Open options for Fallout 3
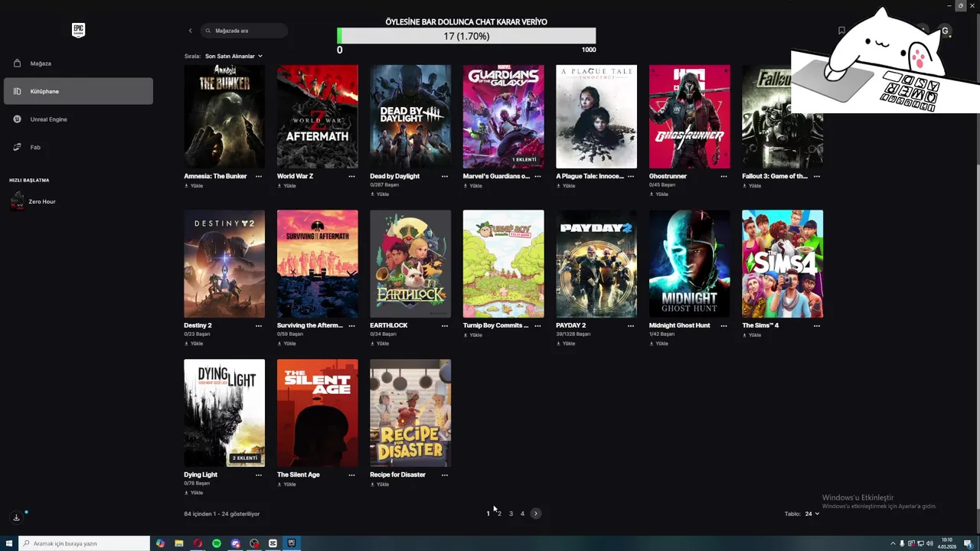This screenshot has width=980, height=551. 817,176
